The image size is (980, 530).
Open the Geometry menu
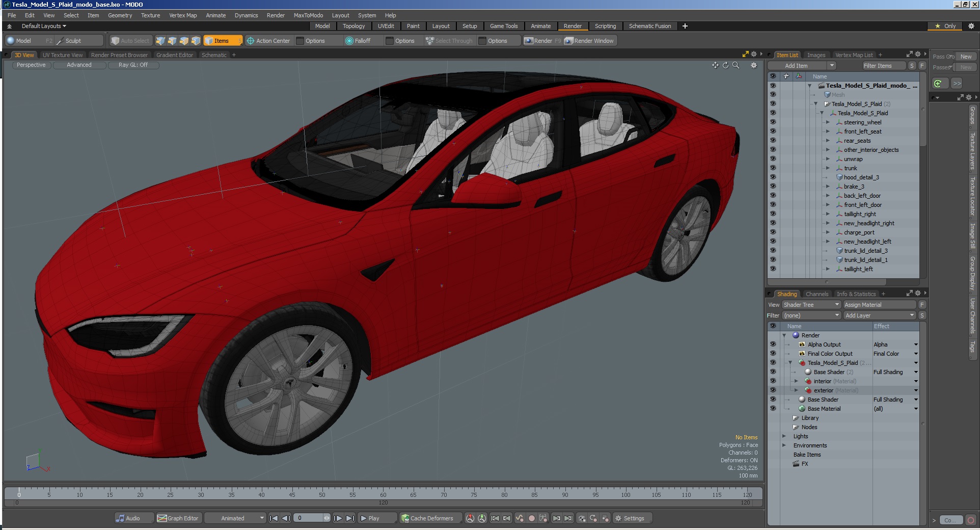(x=120, y=15)
